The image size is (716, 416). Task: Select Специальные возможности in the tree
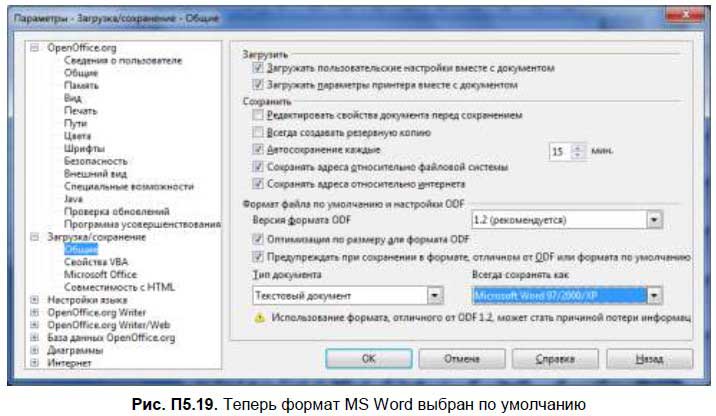pos(129,186)
